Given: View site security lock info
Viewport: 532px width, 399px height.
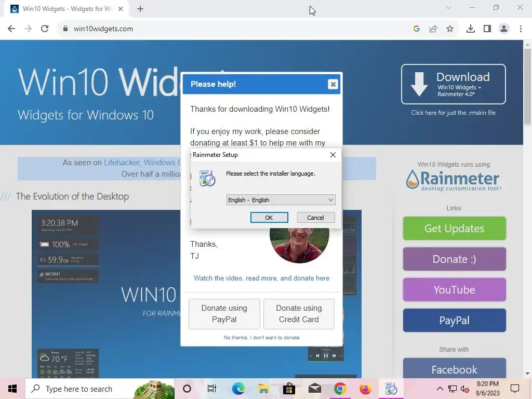Looking at the screenshot, I should (65, 29).
